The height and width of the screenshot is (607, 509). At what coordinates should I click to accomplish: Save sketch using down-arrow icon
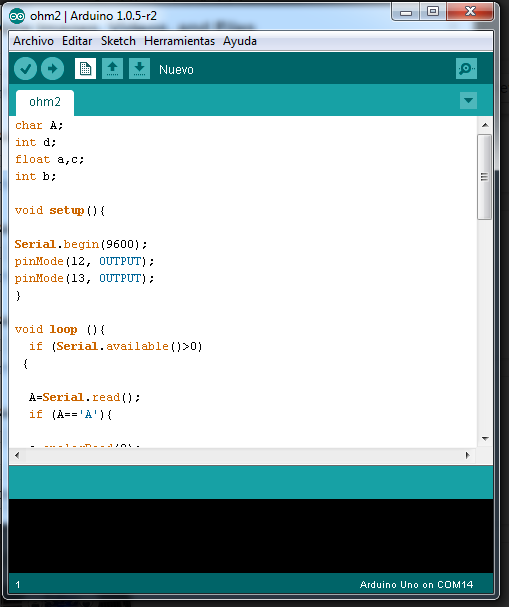[x=139, y=69]
